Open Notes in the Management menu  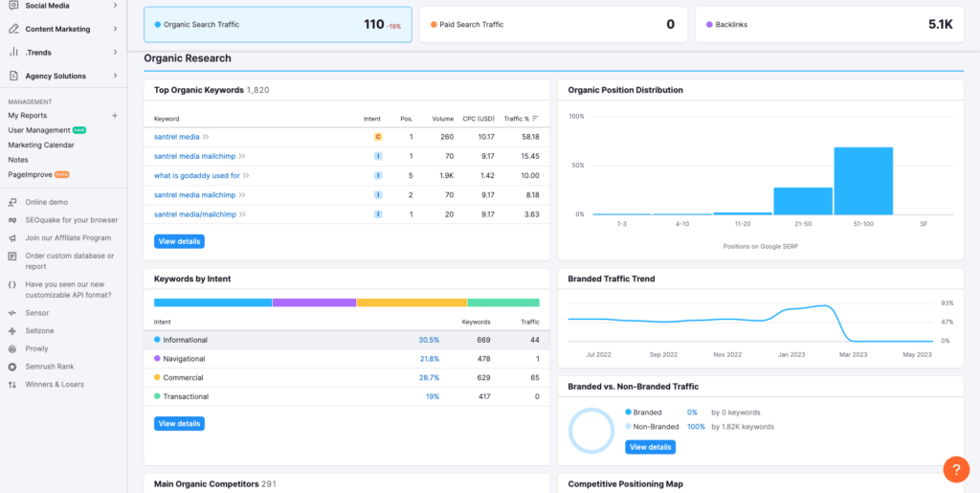point(18,160)
